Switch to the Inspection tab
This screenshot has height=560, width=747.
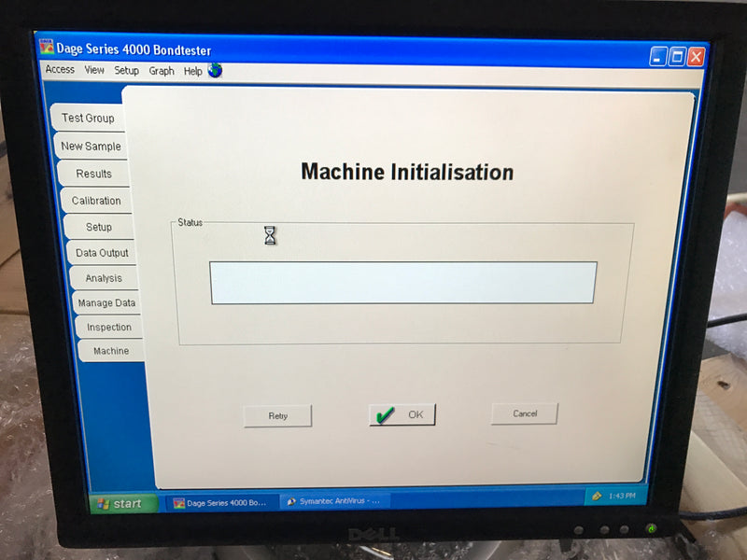tap(107, 327)
